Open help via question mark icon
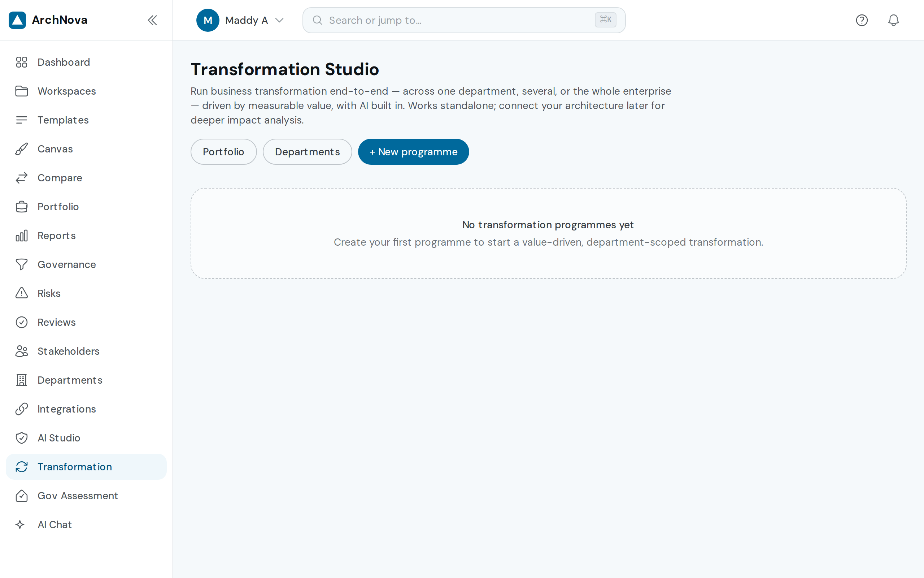The width and height of the screenshot is (924, 578). (862, 20)
